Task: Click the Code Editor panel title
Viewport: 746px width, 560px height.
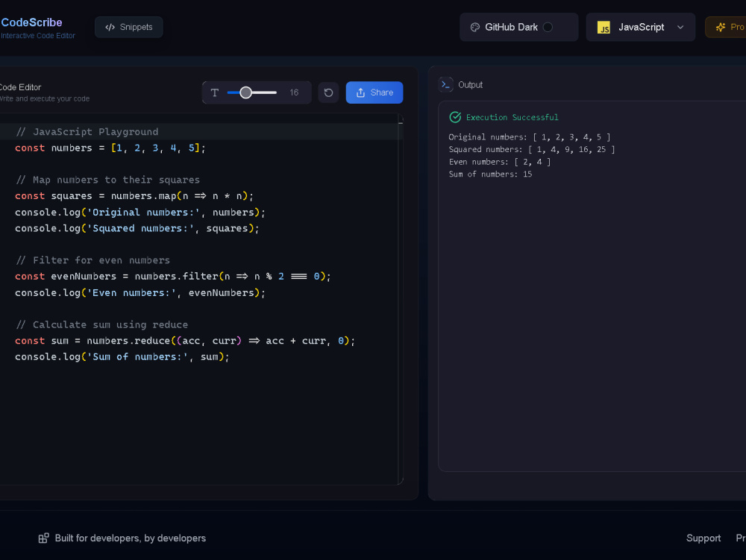Action: point(20,87)
